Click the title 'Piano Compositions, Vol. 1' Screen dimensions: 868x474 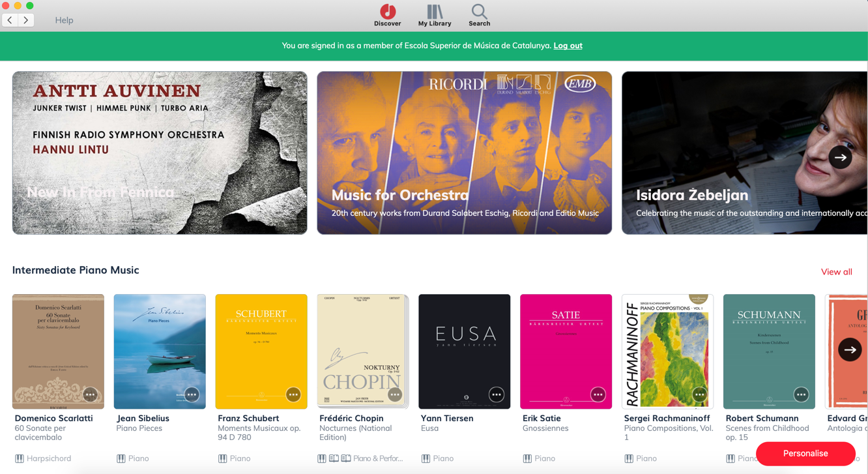669,433
